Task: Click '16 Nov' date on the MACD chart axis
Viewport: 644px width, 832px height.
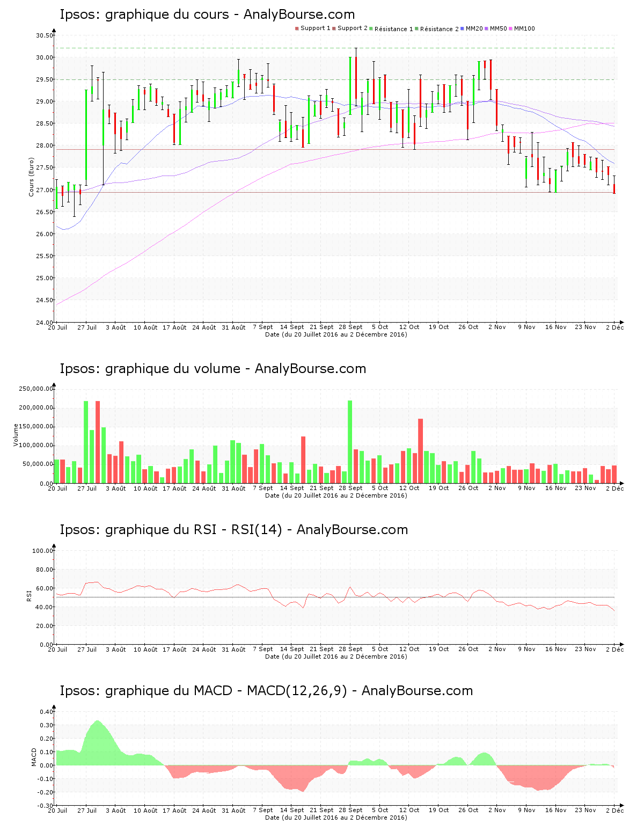Action: coord(555,810)
